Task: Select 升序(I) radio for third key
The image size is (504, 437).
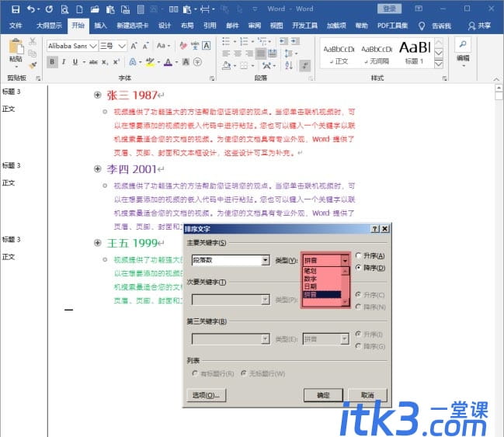Action: (359, 335)
